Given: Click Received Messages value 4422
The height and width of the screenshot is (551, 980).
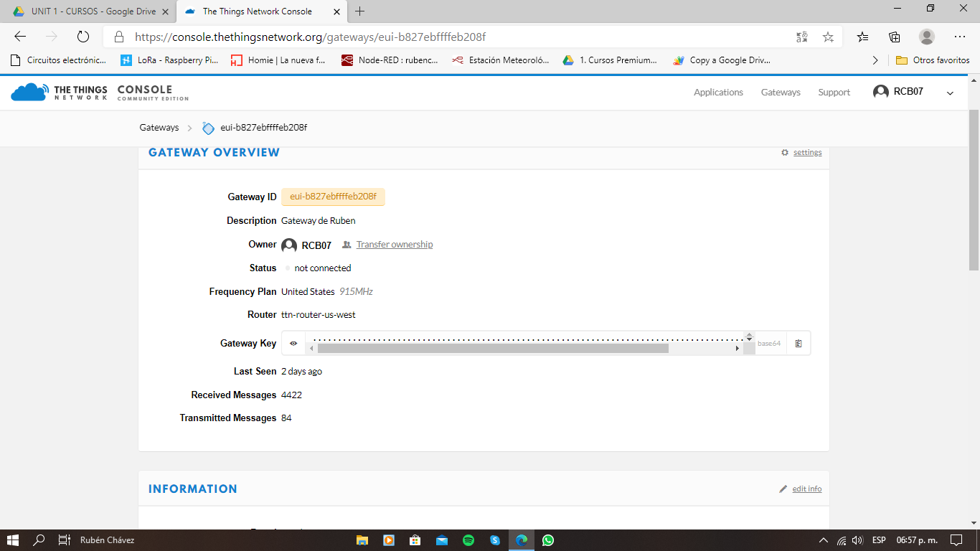Looking at the screenshot, I should 292,395.
